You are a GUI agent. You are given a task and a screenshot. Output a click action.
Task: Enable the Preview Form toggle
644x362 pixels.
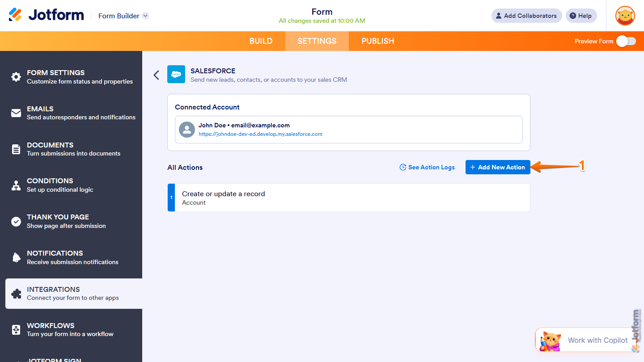625,41
